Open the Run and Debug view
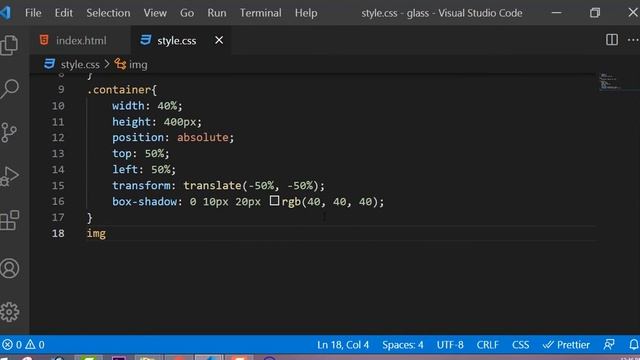This screenshot has height=360, width=640. pyautogui.click(x=9, y=176)
